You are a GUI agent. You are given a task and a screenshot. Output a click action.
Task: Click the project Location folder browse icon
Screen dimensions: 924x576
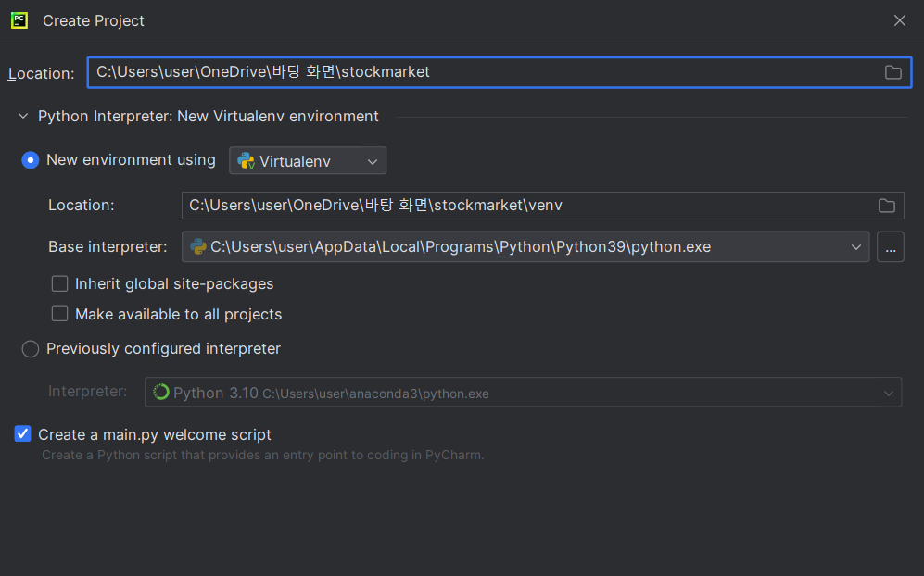892,72
